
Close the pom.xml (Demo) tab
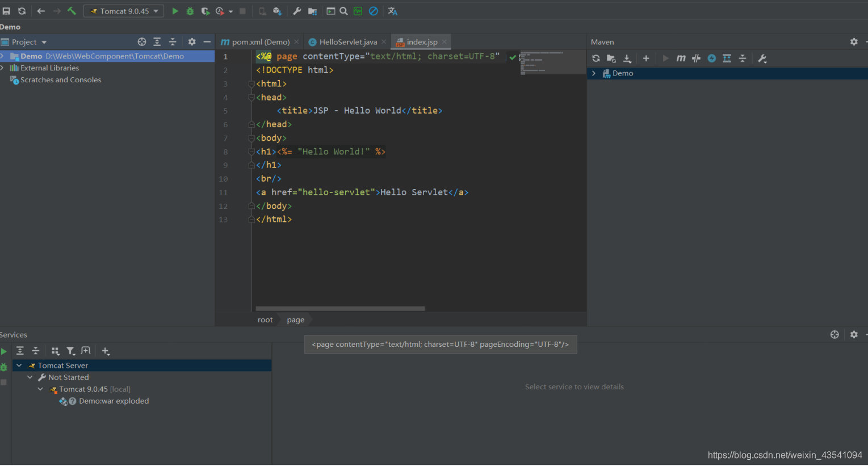pos(296,42)
